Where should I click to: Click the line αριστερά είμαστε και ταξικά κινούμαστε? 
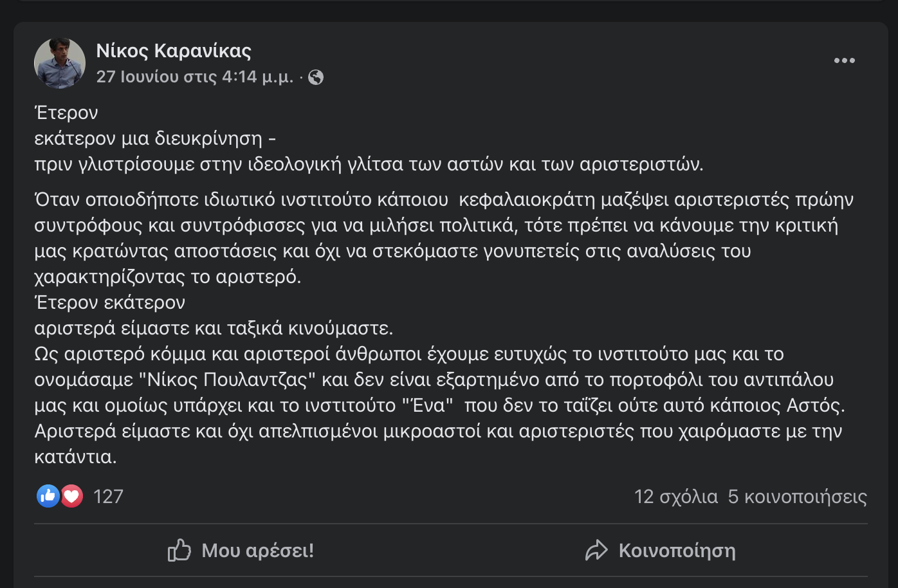click(214, 328)
